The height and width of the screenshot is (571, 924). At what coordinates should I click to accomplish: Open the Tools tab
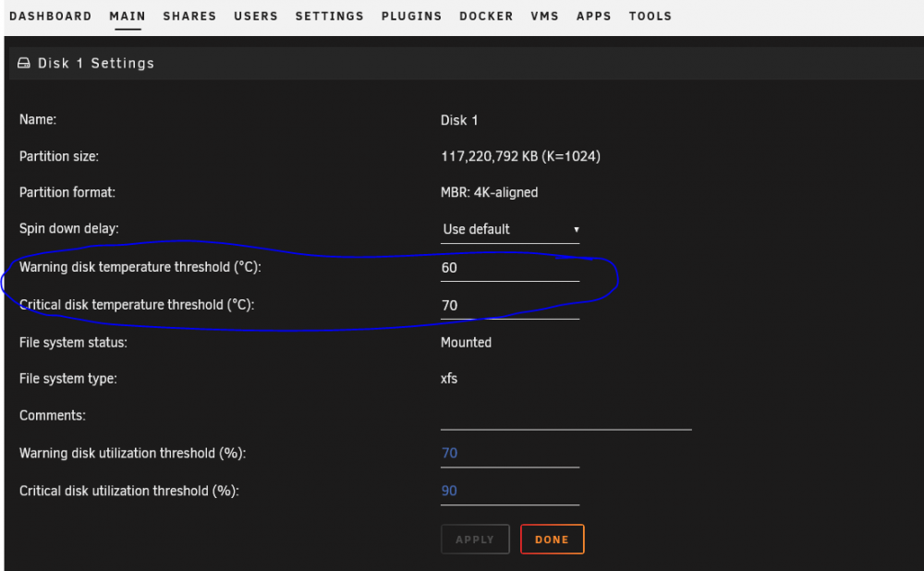(650, 16)
